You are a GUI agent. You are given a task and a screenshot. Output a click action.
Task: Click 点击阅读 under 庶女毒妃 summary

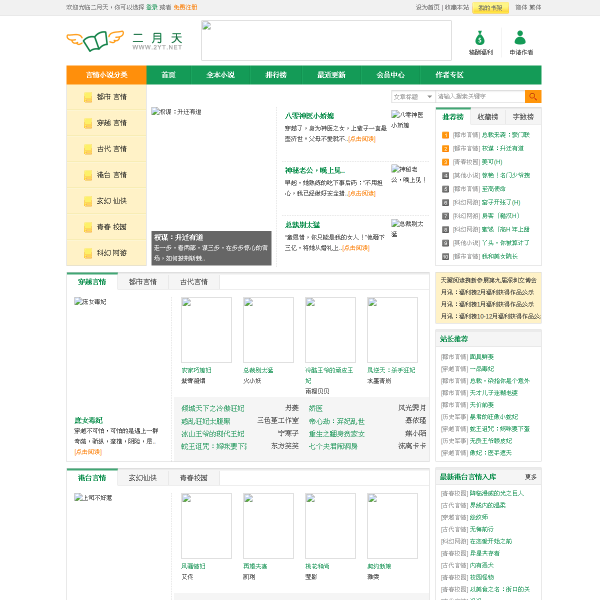click(x=88, y=452)
